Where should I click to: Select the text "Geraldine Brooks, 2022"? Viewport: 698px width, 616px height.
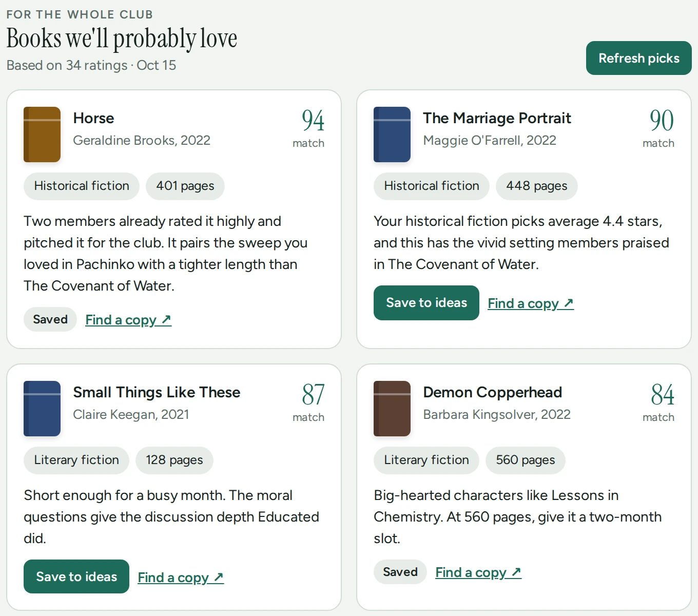[142, 140]
